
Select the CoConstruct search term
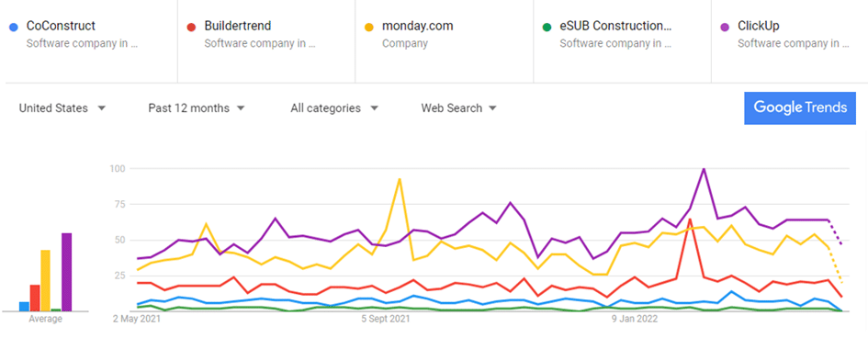[x=61, y=26]
